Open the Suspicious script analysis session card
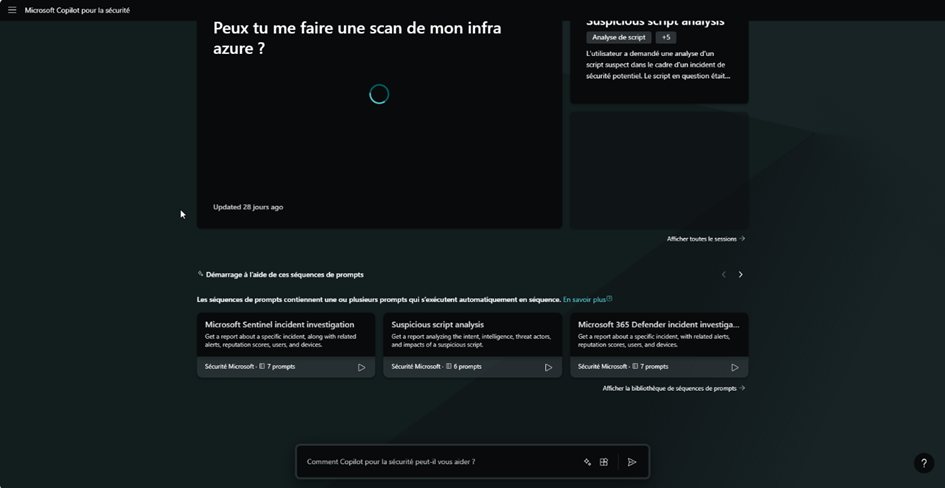945x488 pixels. (658, 60)
